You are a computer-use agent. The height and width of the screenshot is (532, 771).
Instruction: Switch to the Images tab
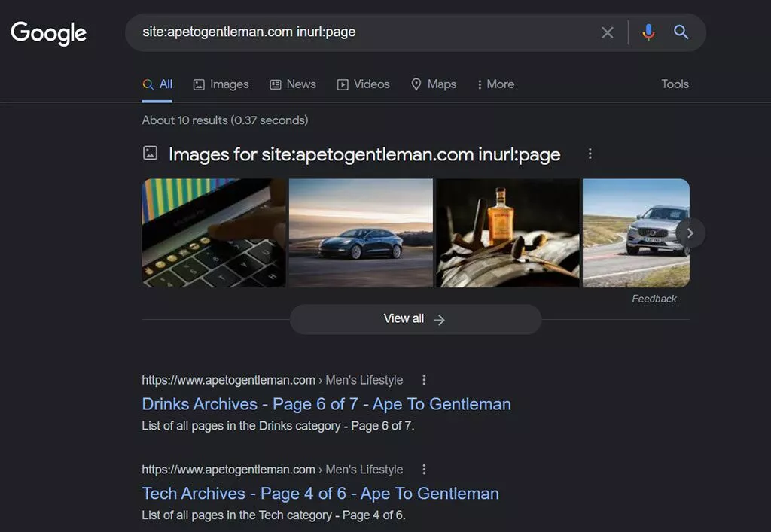[x=221, y=84]
